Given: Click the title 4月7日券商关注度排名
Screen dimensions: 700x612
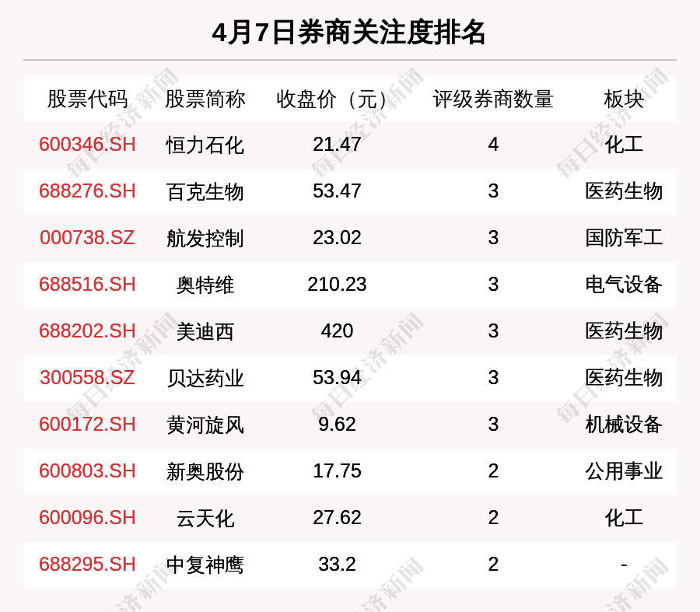Looking at the screenshot, I should point(348,32).
